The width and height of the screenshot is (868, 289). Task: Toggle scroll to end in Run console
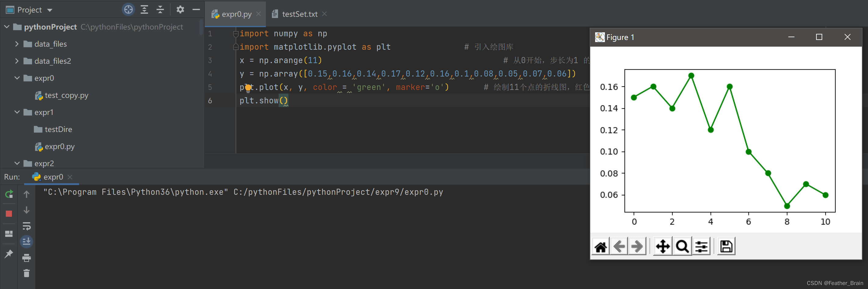pyautogui.click(x=26, y=241)
